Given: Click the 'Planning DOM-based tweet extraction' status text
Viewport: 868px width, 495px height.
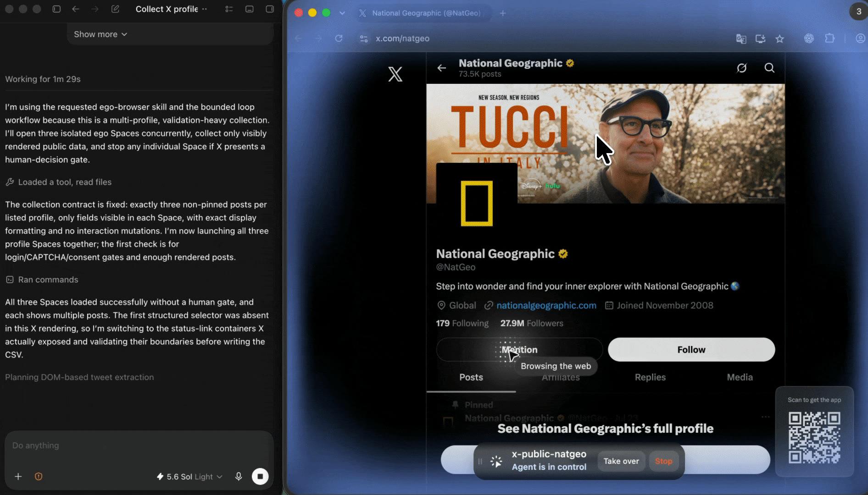Looking at the screenshot, I should click(79, 377).
